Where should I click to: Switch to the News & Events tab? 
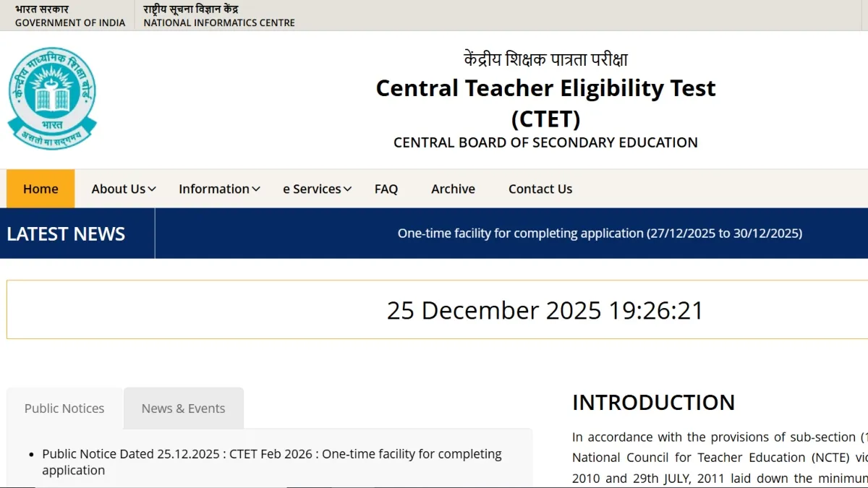184,408
